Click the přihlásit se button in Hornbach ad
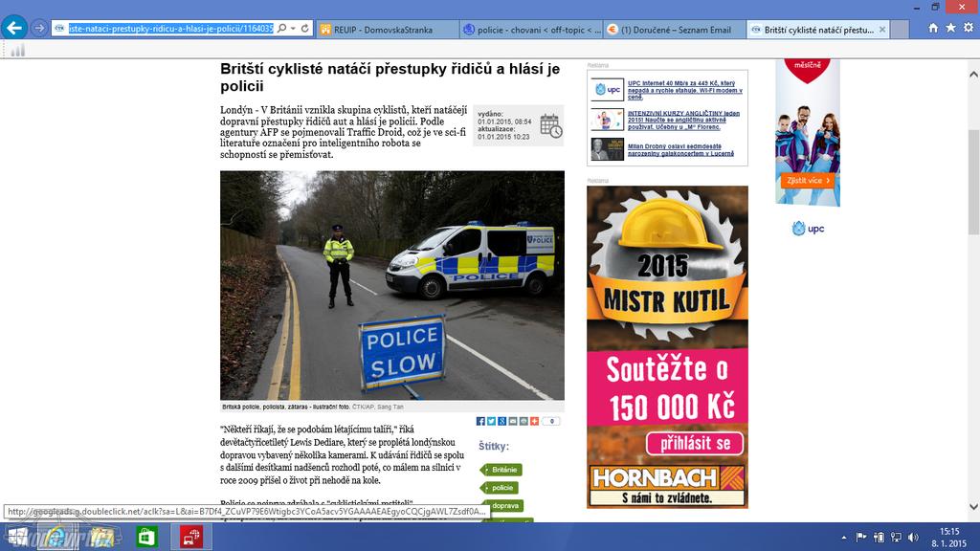This screenshot has height=551, width=980. pyautogui.click(x=695, y=444)
